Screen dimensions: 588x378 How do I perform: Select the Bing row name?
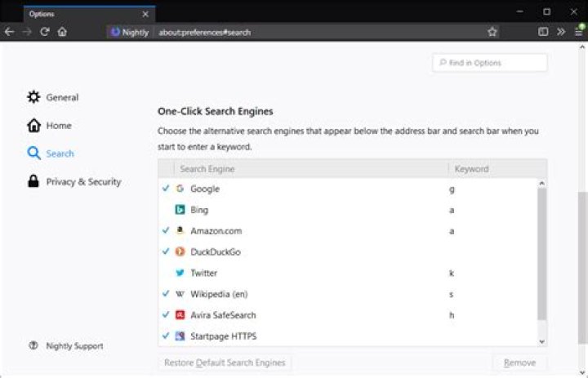click(x=199, y=210)
